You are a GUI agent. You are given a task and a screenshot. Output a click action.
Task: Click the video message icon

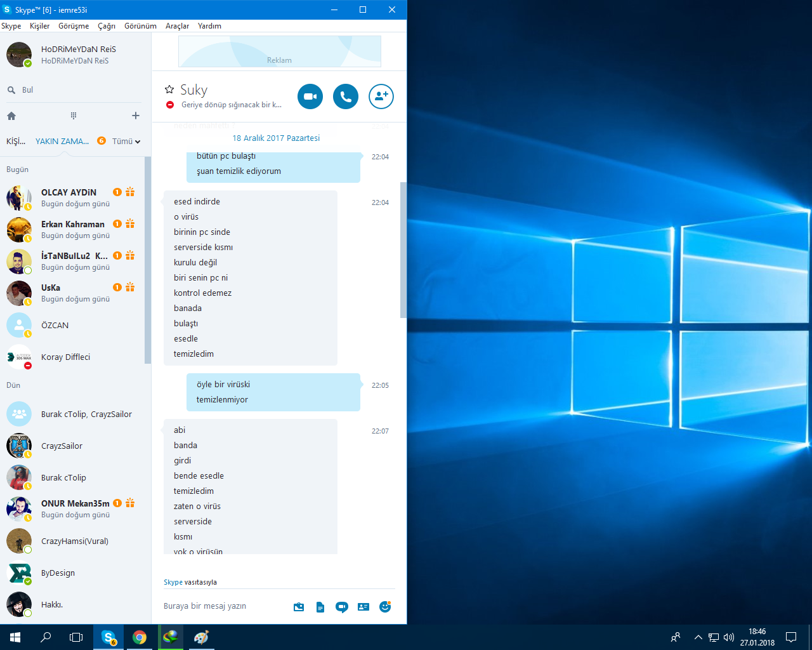[x=342, y=607]
